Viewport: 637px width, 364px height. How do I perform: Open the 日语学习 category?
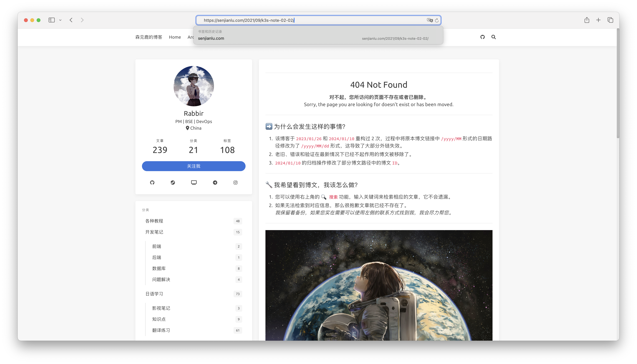click(193, 294)
